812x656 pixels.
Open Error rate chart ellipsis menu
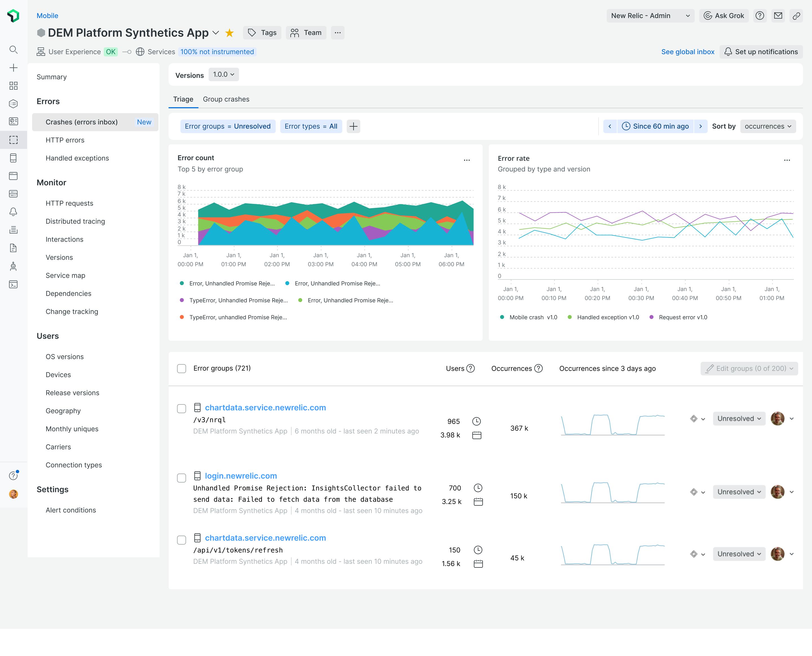(787, 160)
